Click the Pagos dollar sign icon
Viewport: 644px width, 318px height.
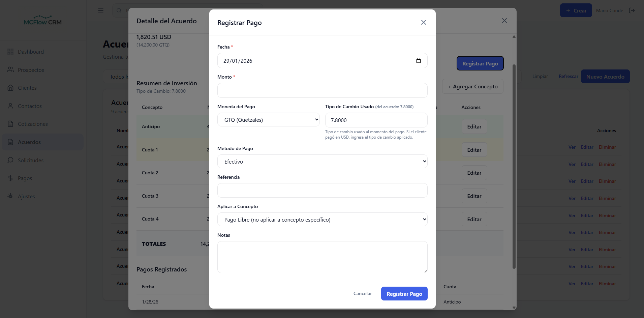click(10, 178)
